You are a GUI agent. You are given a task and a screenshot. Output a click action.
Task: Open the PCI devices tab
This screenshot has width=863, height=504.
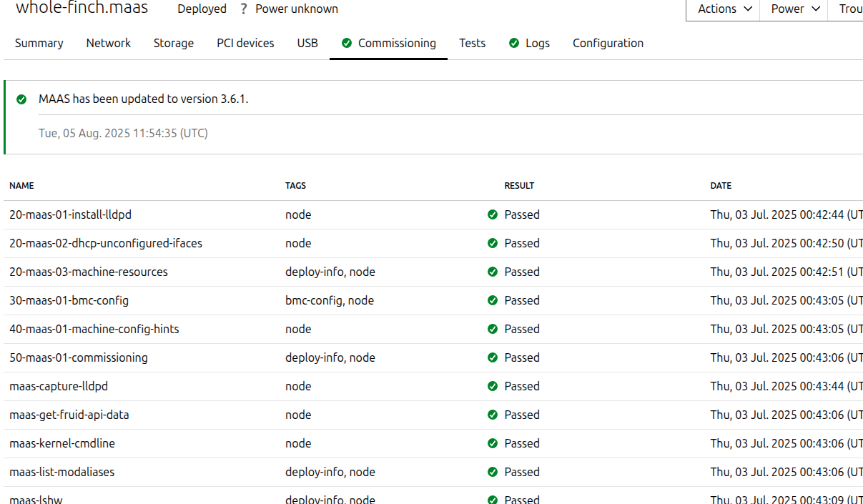click(x=245, y=43)
